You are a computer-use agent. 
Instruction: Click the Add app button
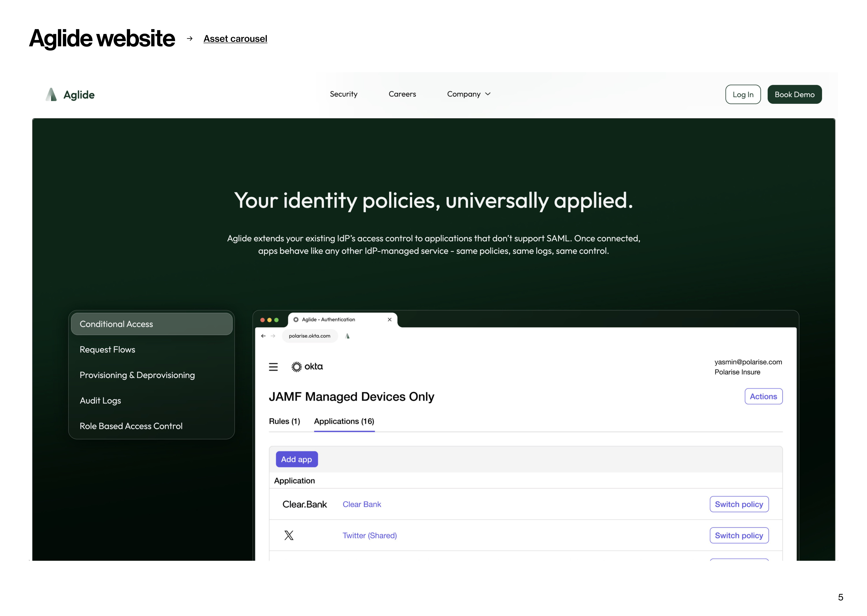[x=297, y=459]
